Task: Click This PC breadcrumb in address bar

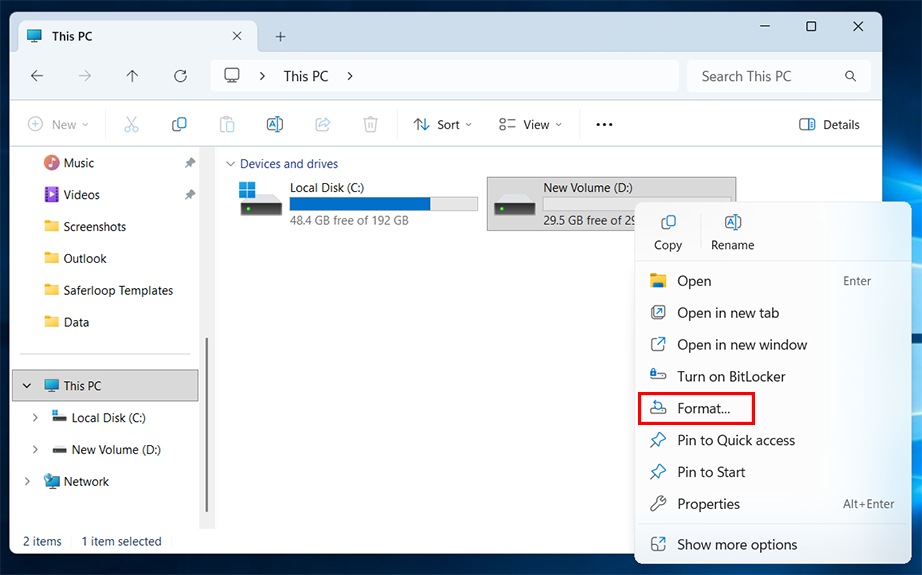Action: (x=306, y=76)
